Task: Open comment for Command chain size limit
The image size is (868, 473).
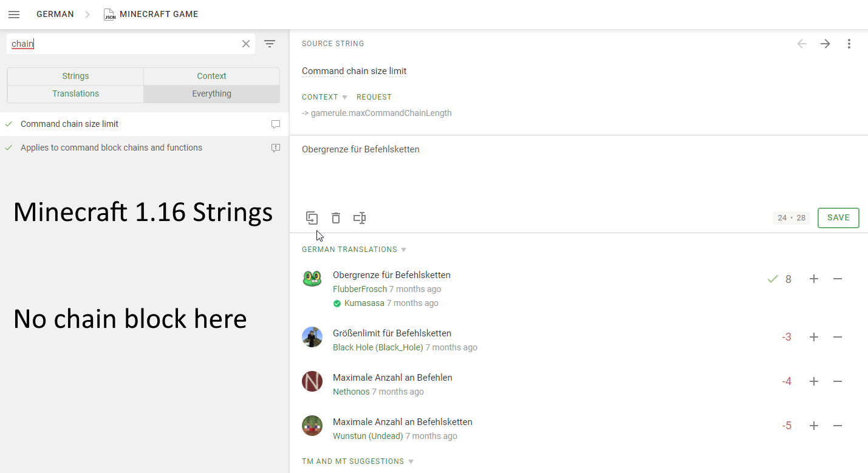Action: tap(276, 124)
